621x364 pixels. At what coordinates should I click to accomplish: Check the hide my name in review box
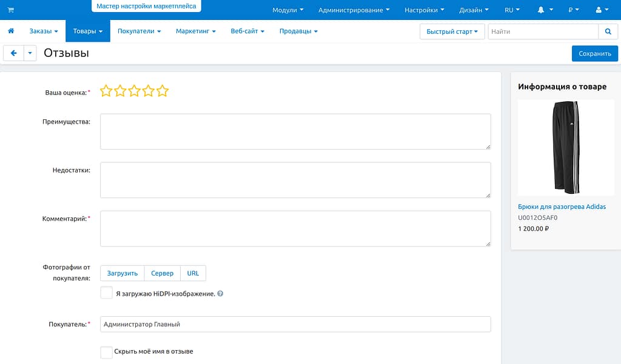107,352
